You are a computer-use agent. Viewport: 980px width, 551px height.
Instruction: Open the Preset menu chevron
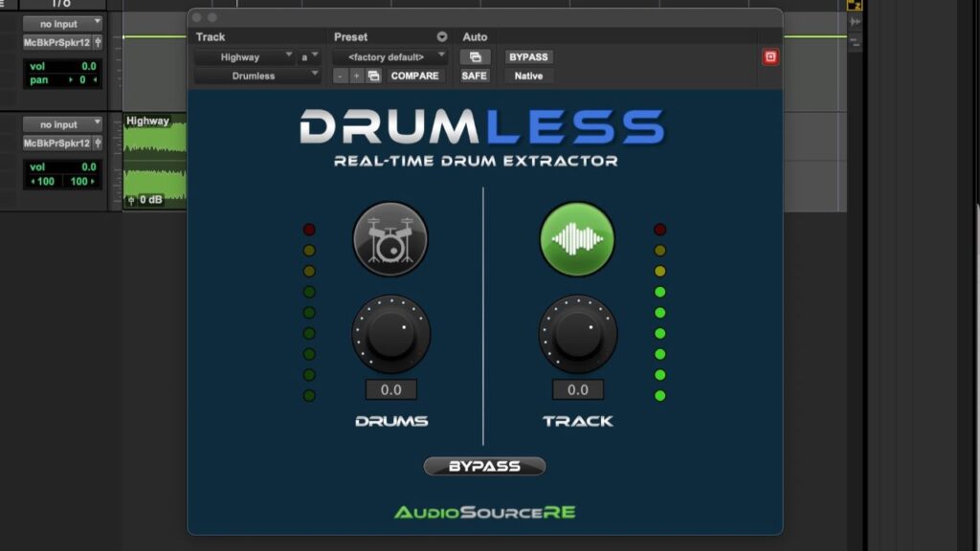(x=443, y=36)
